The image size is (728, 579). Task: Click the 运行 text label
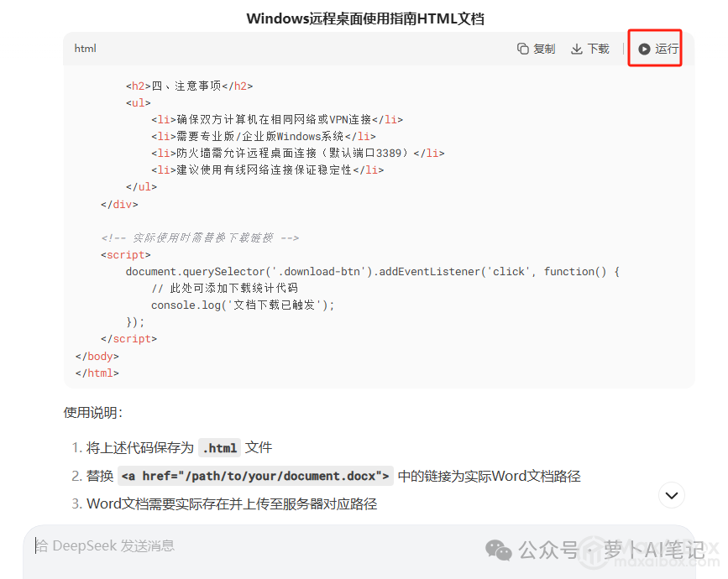(x=667, y=49)
